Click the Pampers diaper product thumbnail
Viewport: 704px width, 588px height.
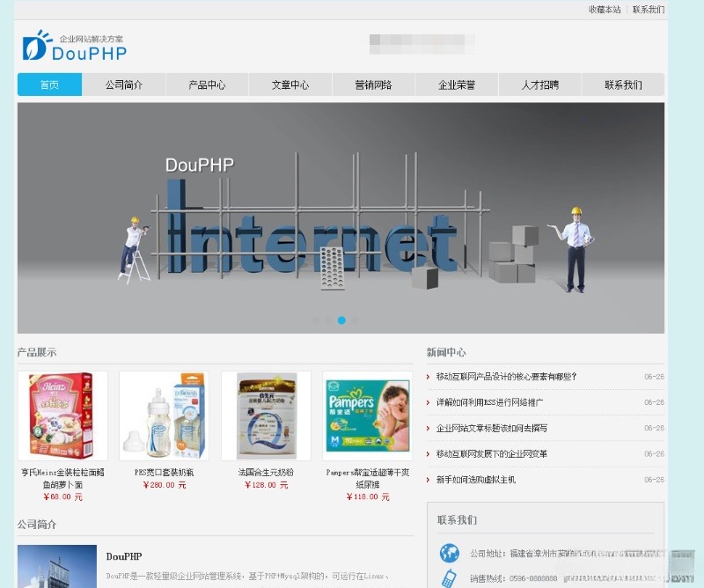point(367,416)
